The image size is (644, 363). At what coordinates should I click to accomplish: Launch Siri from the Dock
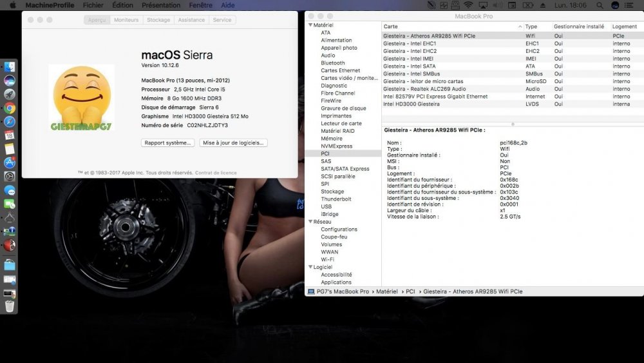point(10,80)
